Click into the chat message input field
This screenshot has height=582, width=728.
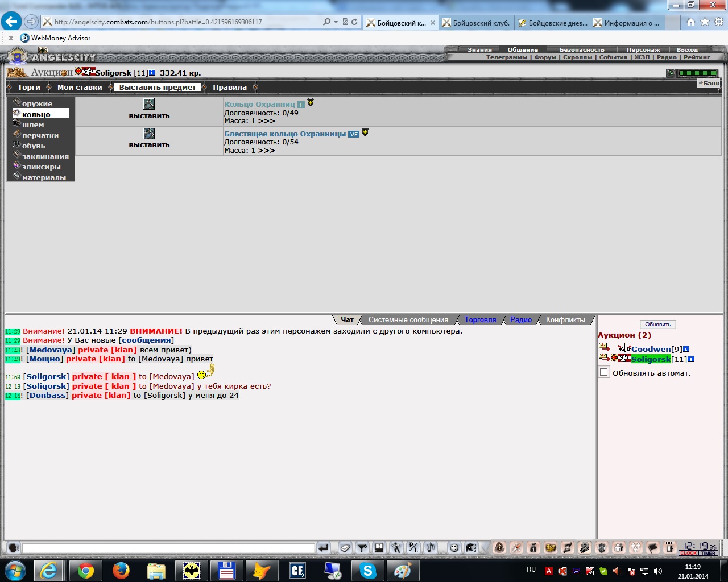coord(168,548)
